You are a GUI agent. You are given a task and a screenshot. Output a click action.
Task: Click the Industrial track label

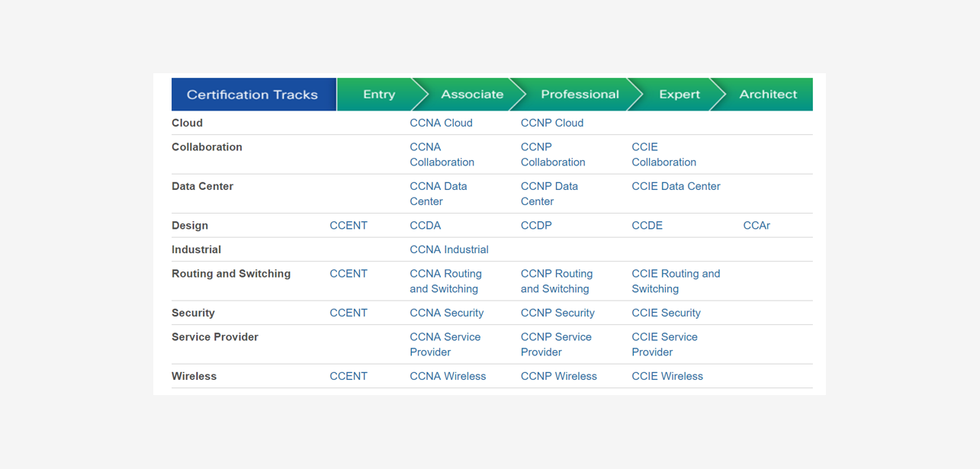[x=196, y=249]
